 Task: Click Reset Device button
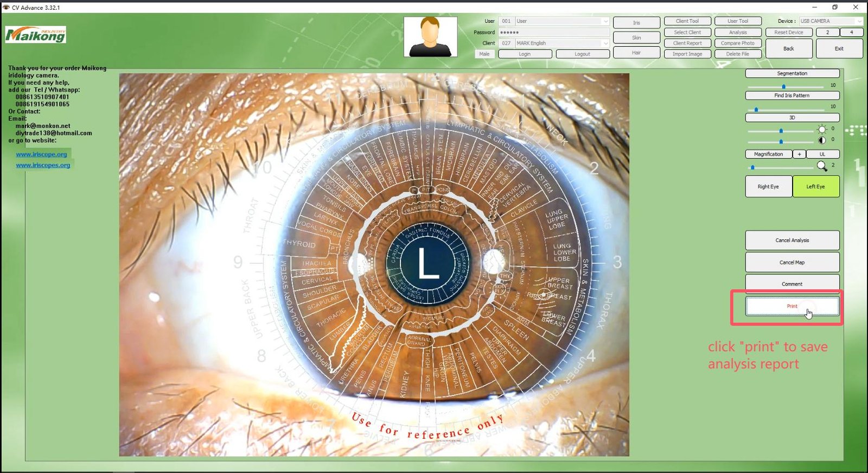[x=789, y=32]
